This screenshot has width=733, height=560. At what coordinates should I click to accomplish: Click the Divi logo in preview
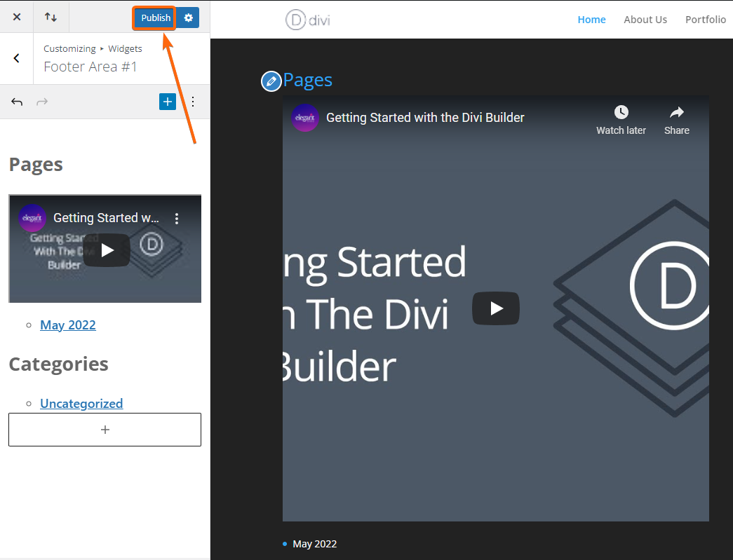coord(308,20)
